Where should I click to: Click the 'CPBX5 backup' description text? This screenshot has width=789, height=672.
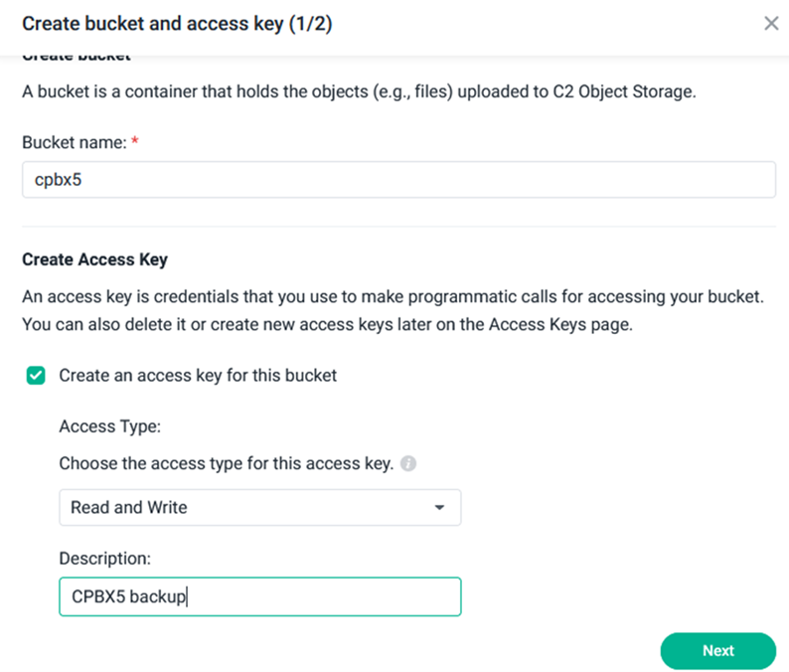129,596
